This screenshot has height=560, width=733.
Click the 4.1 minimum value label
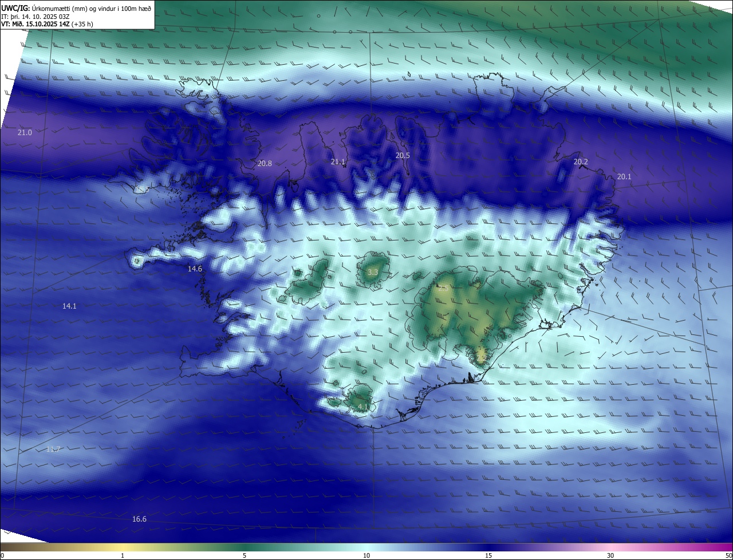[x=362, y=407]
